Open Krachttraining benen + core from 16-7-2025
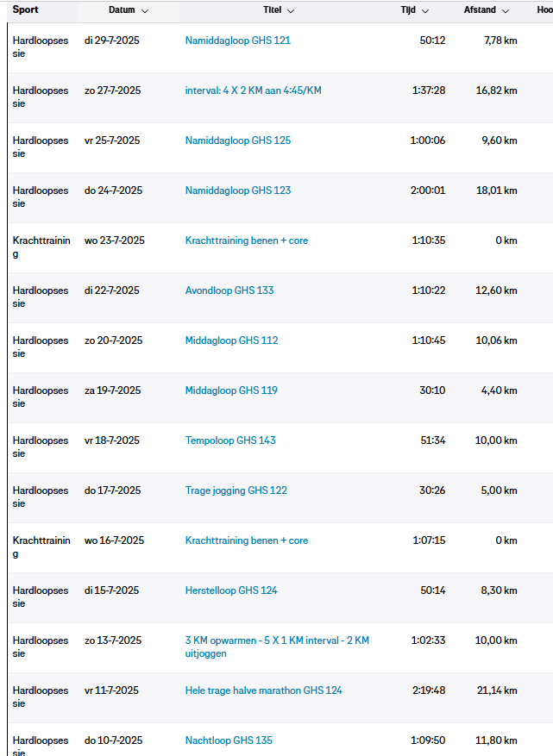The width and height of the screenshot is (553, 756). tap(247, 540)
